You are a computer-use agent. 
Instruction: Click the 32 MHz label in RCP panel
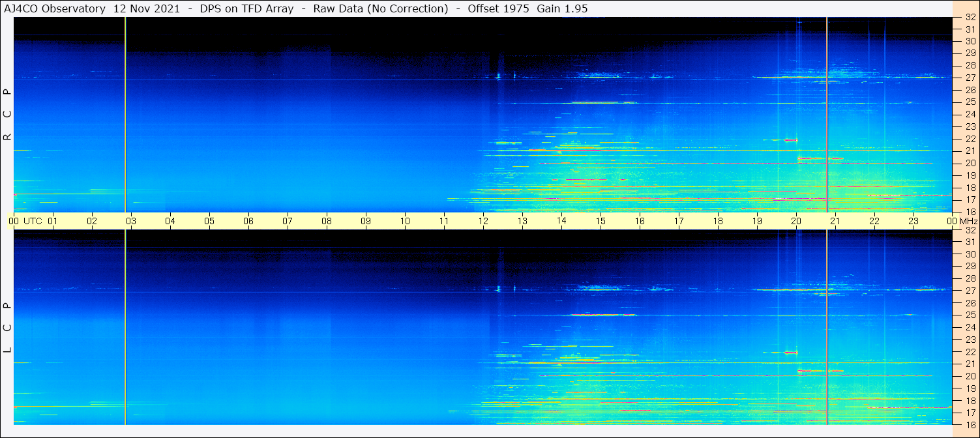pos(970,18)
